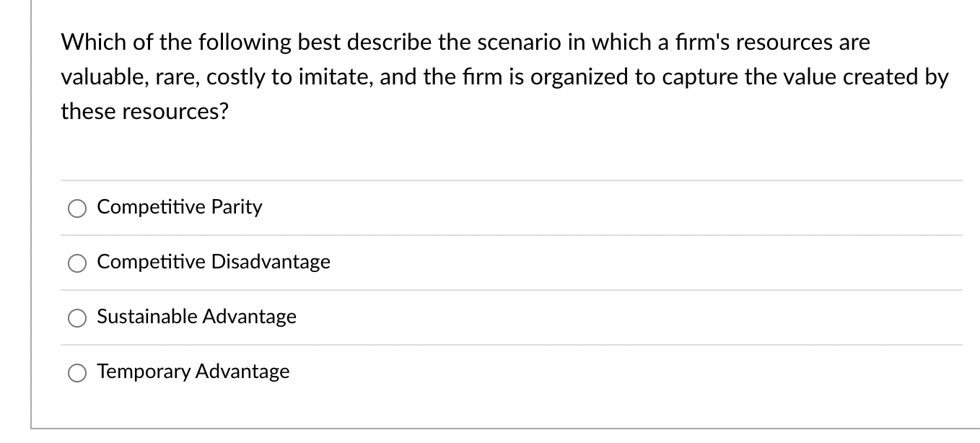Click the Temporary Advantage answer label
Screen dimensions: 980x443
click(193, 372)
